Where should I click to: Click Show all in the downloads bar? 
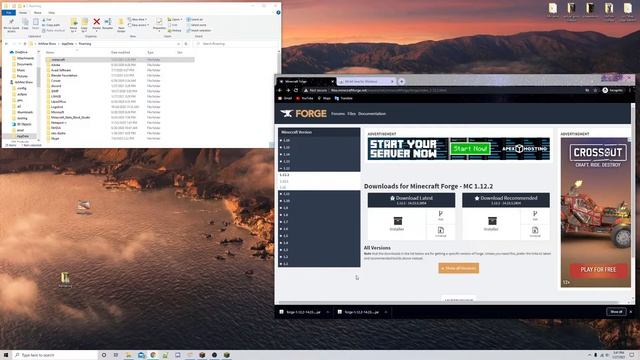(x=616, y=312)
